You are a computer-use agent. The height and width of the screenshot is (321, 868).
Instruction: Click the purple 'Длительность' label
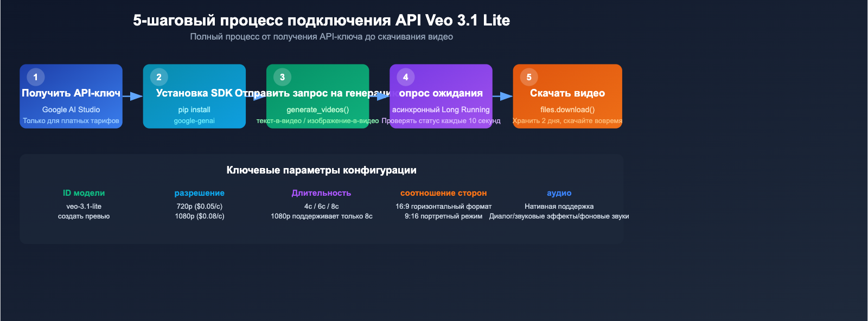coord(322,193)
